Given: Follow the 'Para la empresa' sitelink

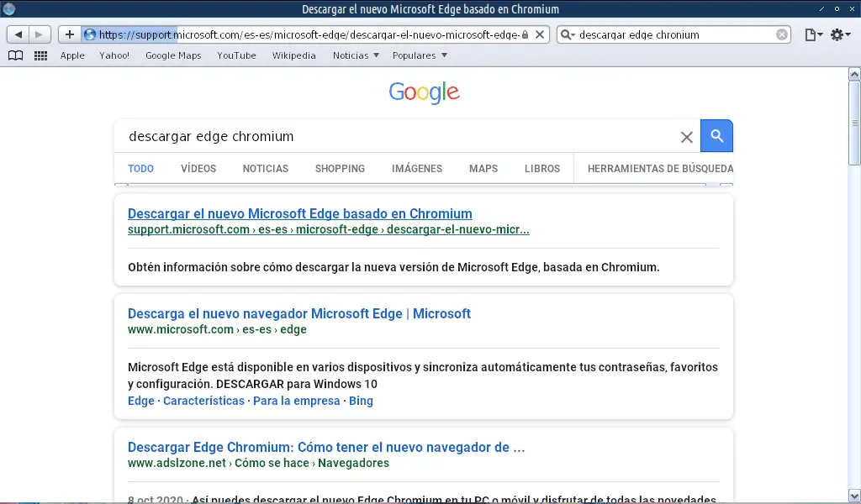Looking at the screenshot, I should 297,401.
